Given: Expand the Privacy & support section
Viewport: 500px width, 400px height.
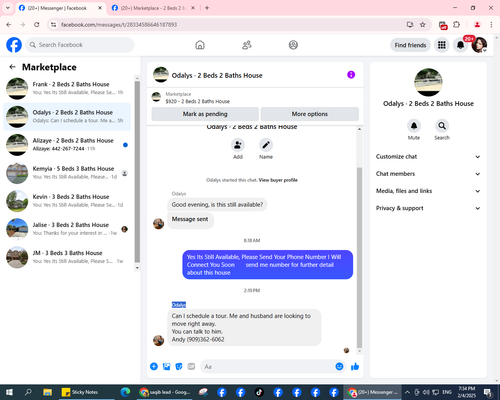Looking at the screenshot, I should tap(428, 208).
